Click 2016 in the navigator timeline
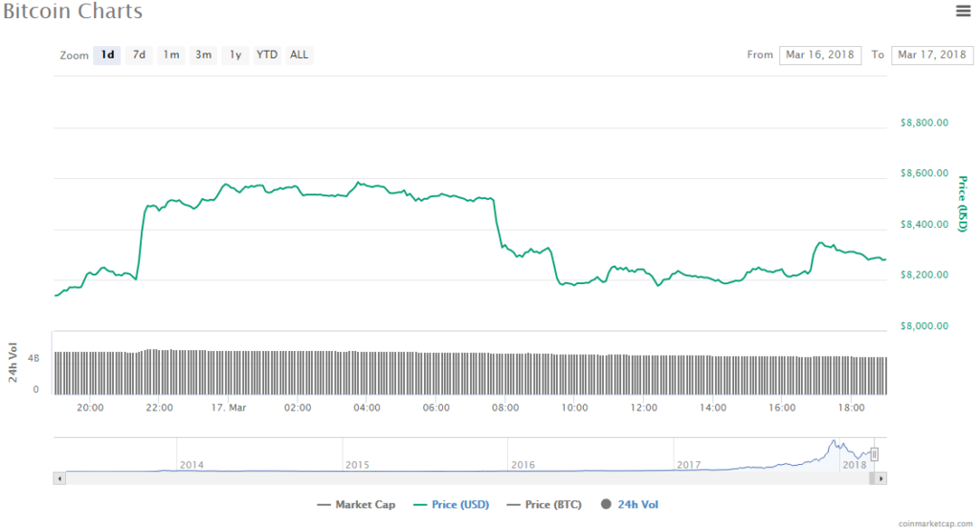The width and height of the screenshot is (980, 530). pyautogui.click(x=523, y=465)
